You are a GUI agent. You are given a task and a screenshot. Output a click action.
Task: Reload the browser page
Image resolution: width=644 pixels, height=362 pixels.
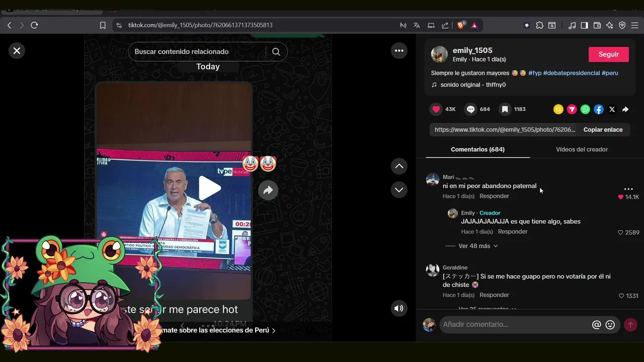coord(34,25)
